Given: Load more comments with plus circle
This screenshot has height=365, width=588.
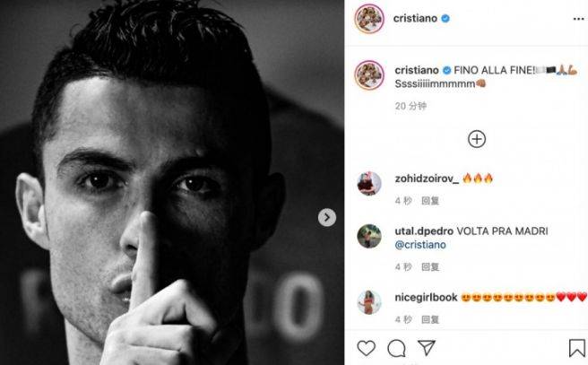Looking at the screenshot, I should (x=477, y=139).
